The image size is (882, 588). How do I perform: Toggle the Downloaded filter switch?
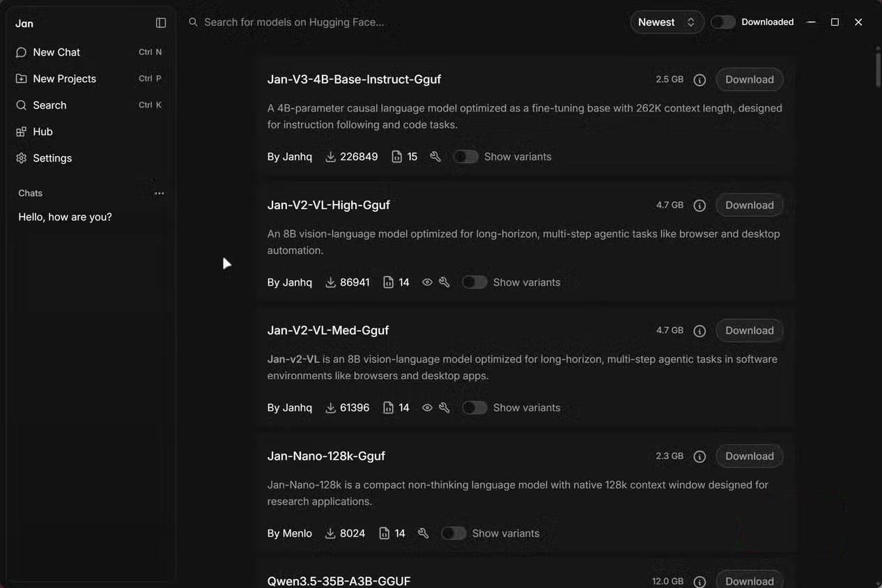coord(722,22)
